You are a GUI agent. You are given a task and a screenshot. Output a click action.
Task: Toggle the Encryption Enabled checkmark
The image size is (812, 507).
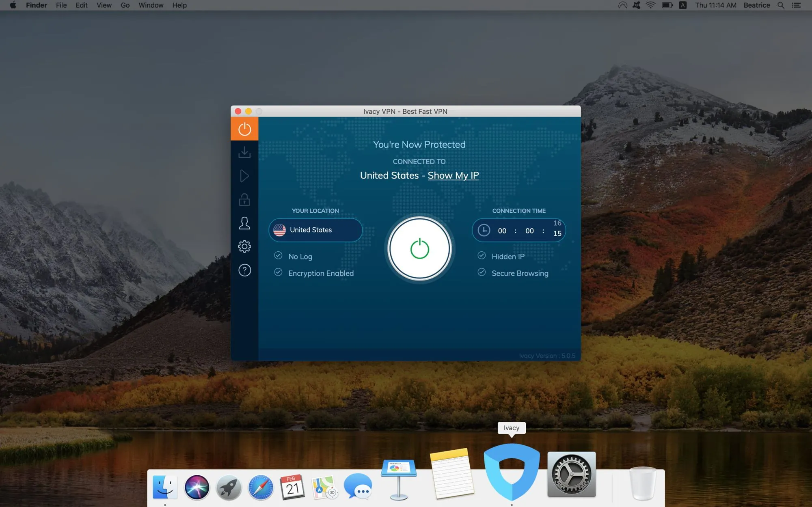pos(278,272)
